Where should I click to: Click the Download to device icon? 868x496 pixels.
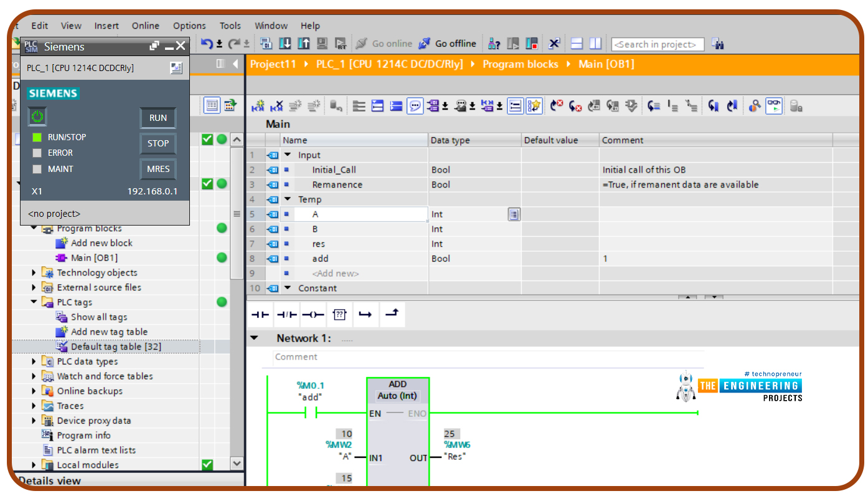point(285,44)
